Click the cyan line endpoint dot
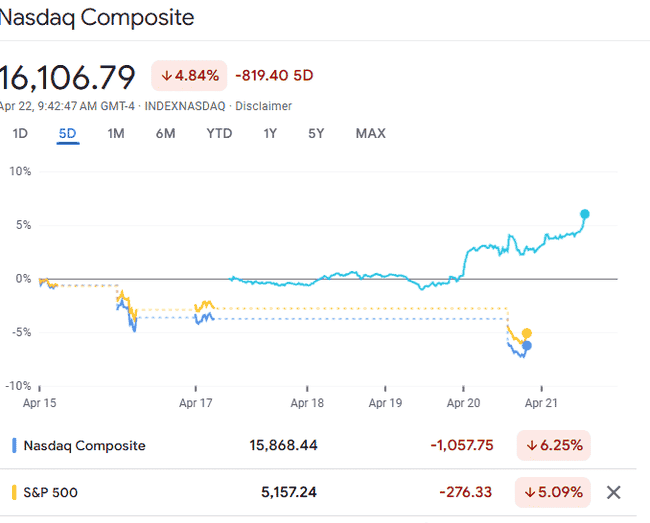 [x=585, y=214]
